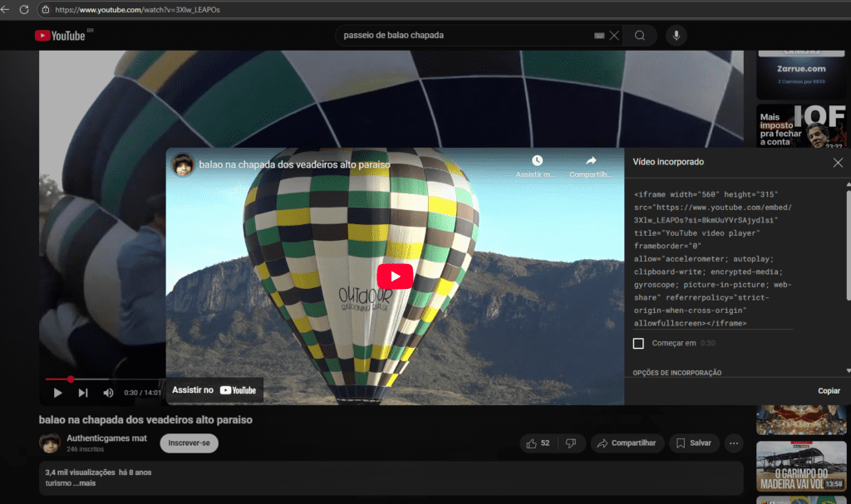The height and width of the screenshot is (504, 851).
Task: Play the embedded preview with red play button
Action: pos(395,276)
